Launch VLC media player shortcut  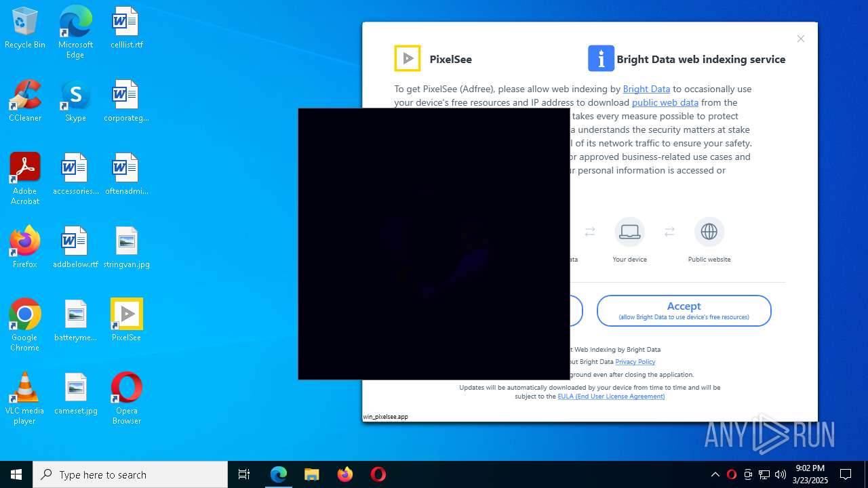25,399
